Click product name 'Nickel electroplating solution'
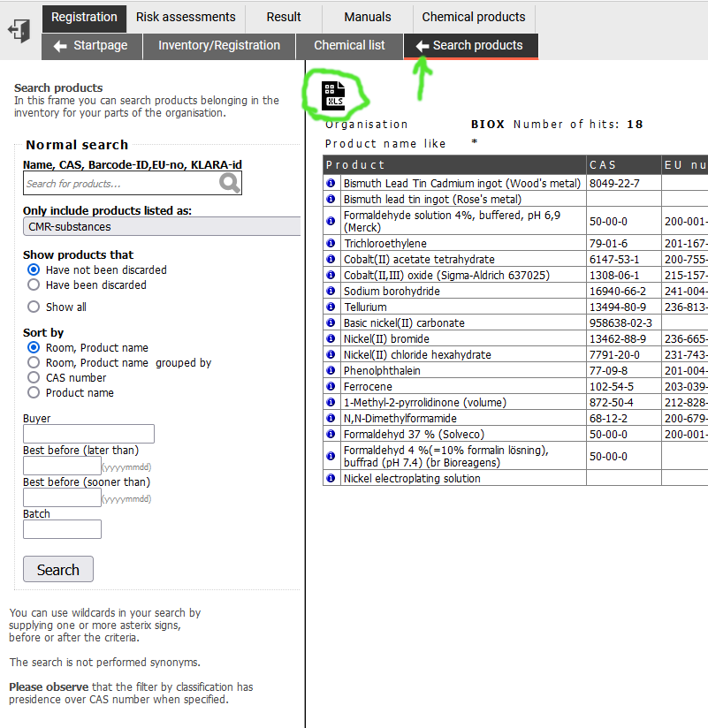708x728 pixels. 412,478
